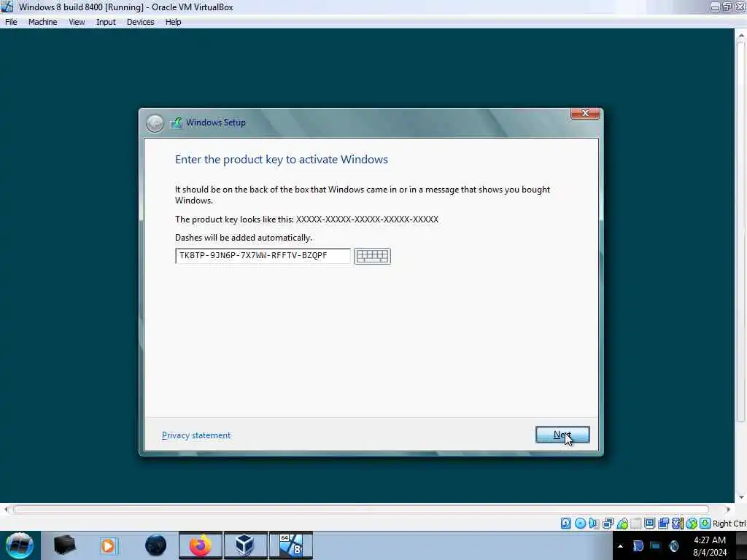
Task: Open the dark globe icon on the taskbar
Action: tap(156, 545)
